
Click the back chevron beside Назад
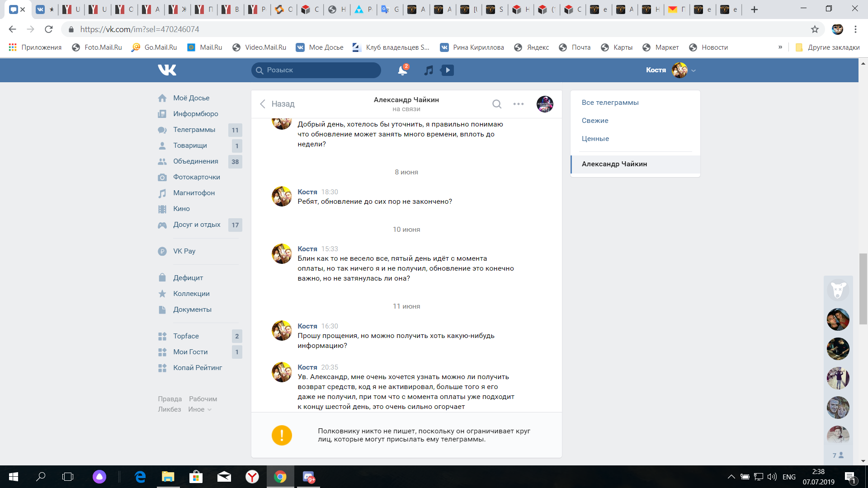point(263,104)
